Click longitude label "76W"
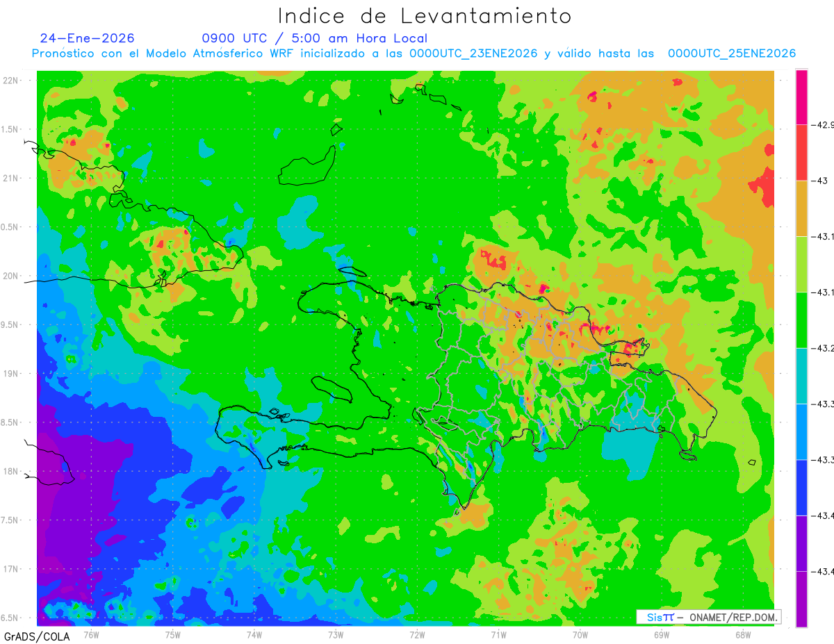Viewport: 834px width, 644px height. (x=92, y=634)
